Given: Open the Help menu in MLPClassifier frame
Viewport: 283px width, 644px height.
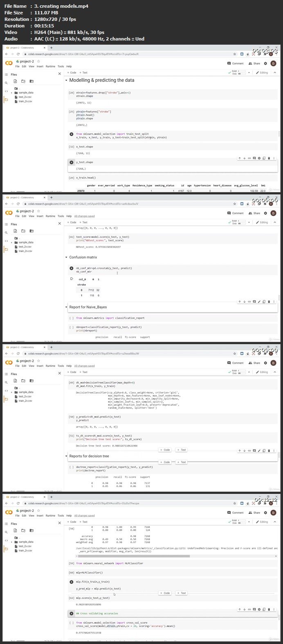Looking at the screenshot, I should (69, 516).
